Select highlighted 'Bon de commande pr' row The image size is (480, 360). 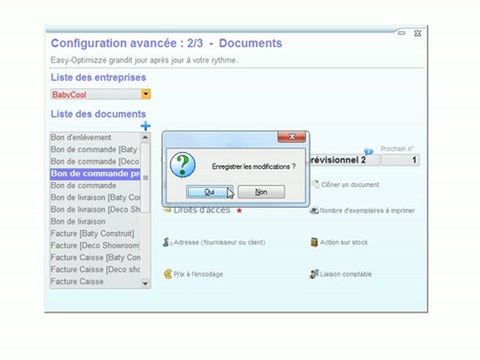(95, 174)
